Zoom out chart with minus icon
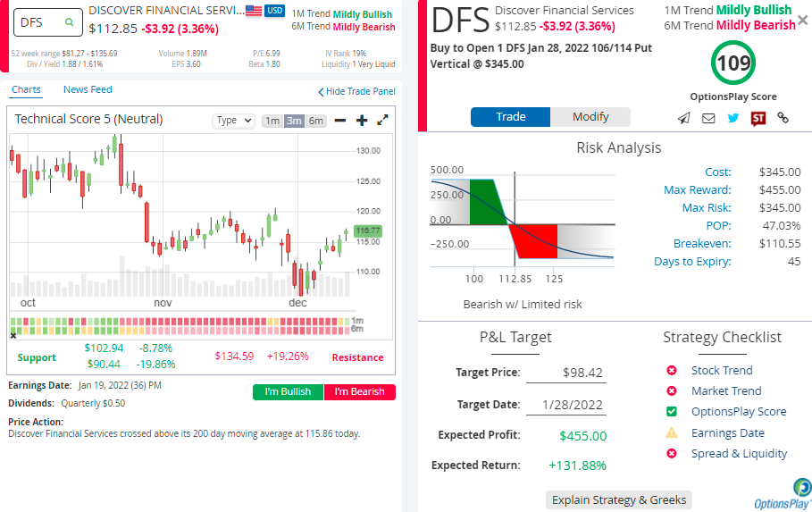812x512 pixels. click(340, 121)
